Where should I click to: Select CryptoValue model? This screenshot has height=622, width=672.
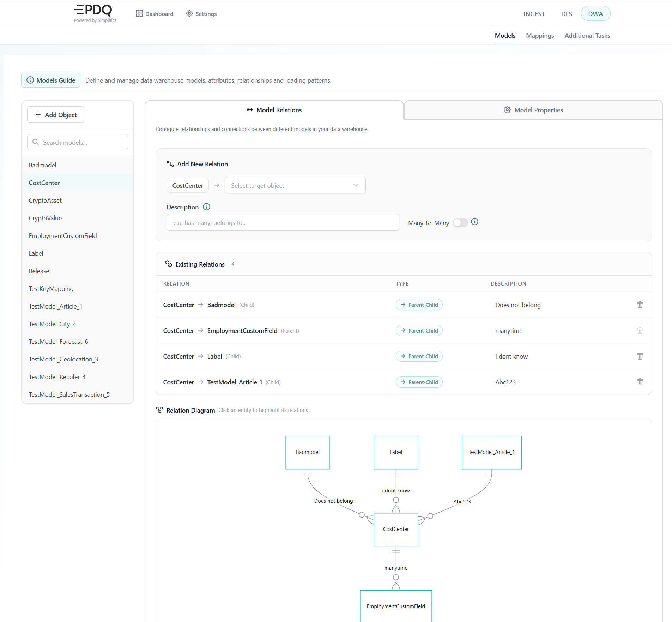[x=78, y=218]
